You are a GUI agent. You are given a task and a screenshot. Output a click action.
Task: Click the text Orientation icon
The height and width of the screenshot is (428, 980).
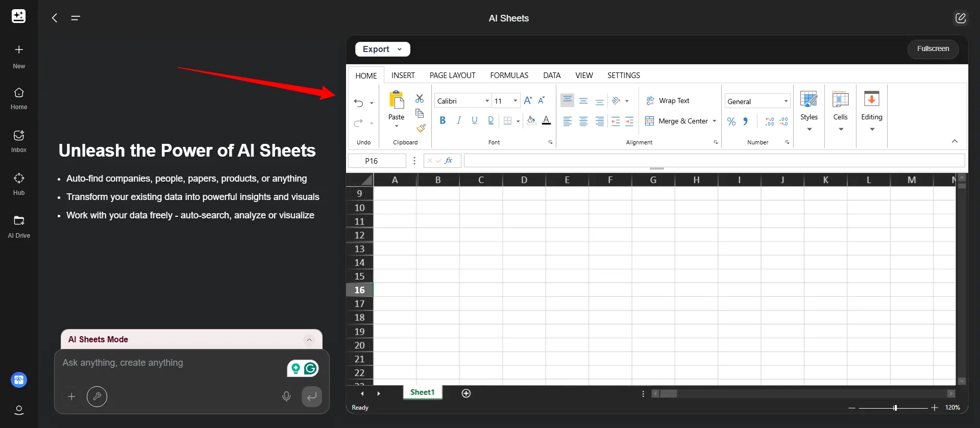(616, 101)
